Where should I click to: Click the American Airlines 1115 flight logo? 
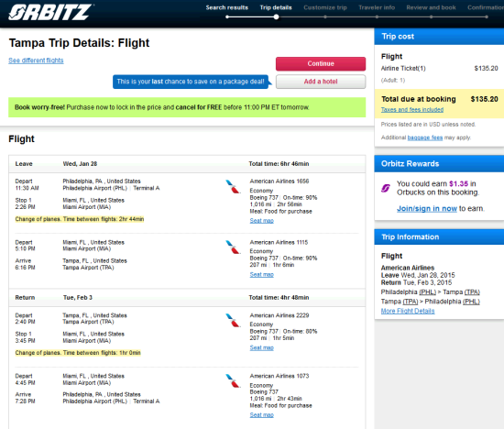233,247
